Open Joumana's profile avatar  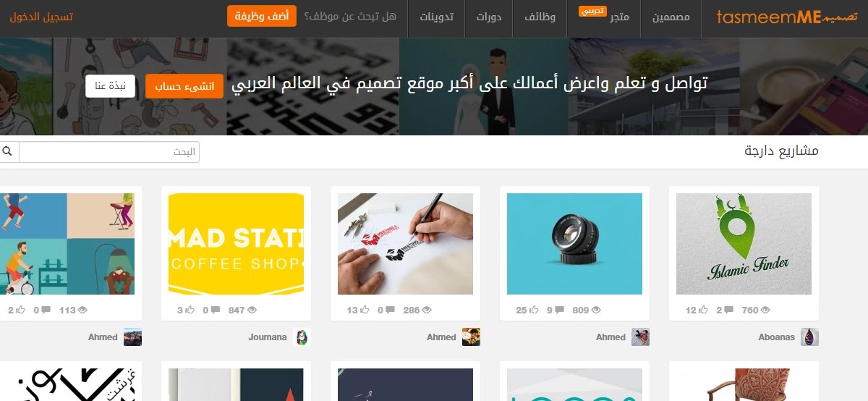302,337
